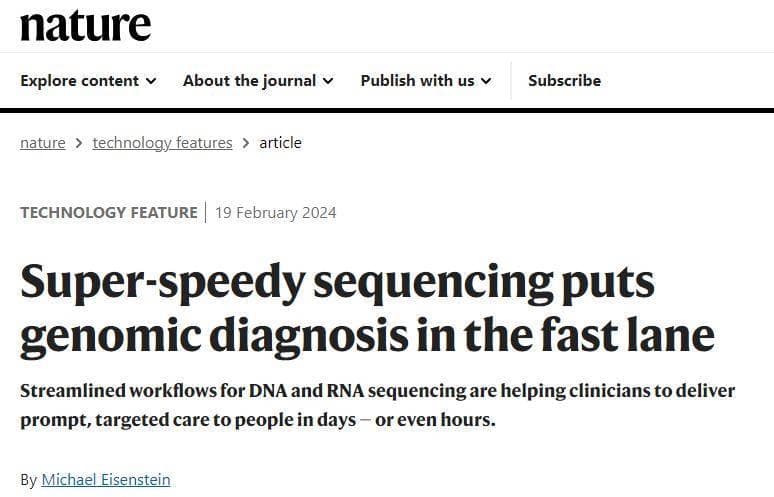This screenshot has height=497, width=774.
Task: Click the Subscribe link
Action: point(565,80)
